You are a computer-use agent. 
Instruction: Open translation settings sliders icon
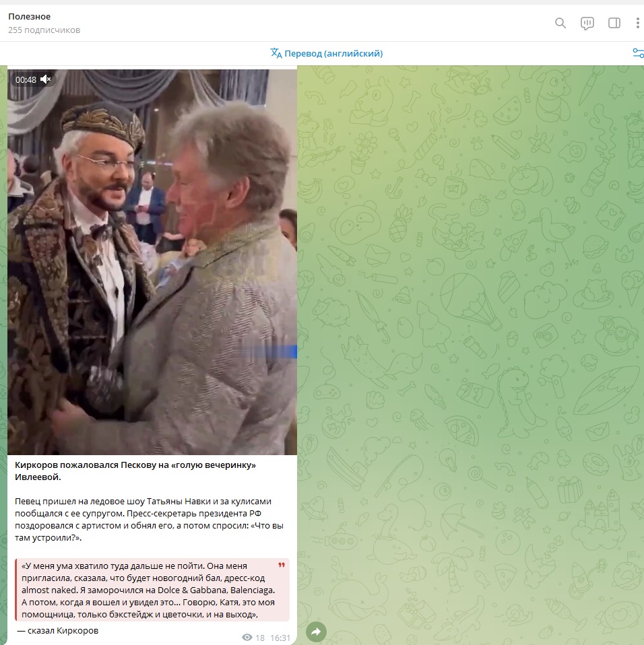[x=637, y=53]
